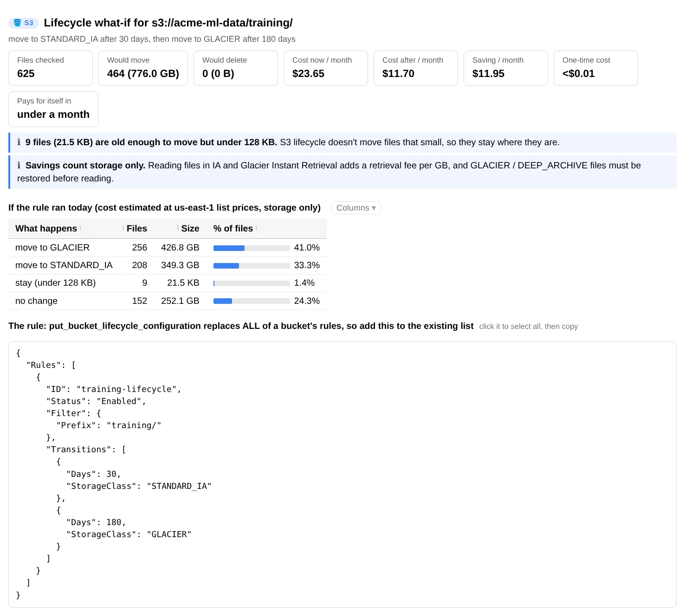The width and height of the screenshot is (685, 616).
Task: Click the stay (under 128 KB) percentage bar
Action: [252, 283]
